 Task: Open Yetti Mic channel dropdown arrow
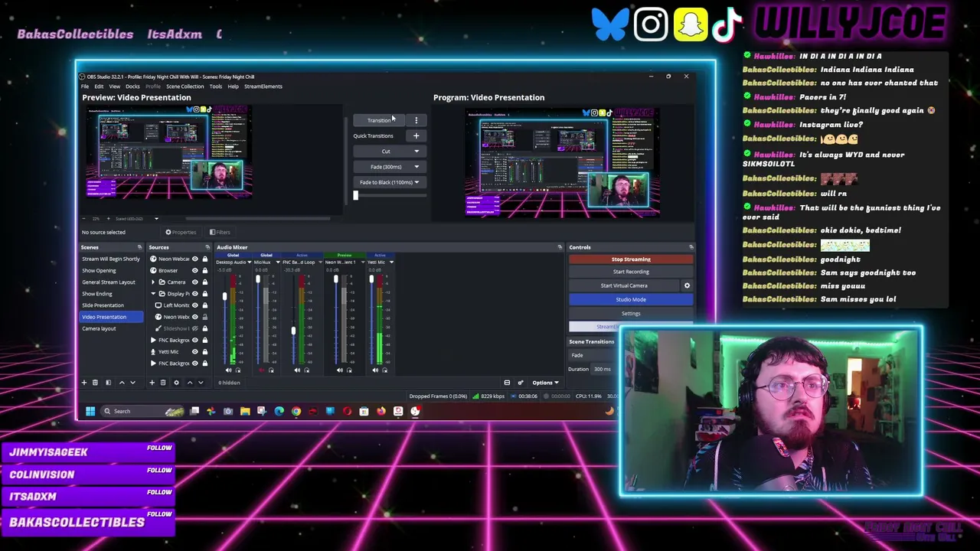391,262
